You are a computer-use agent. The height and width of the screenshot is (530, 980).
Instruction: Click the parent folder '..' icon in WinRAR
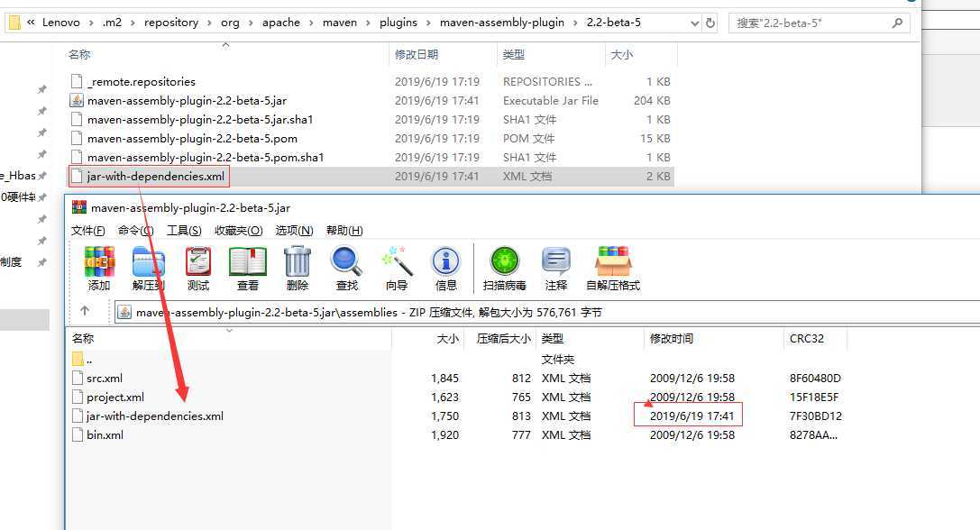pyautogui.click(x=78, y=360)
